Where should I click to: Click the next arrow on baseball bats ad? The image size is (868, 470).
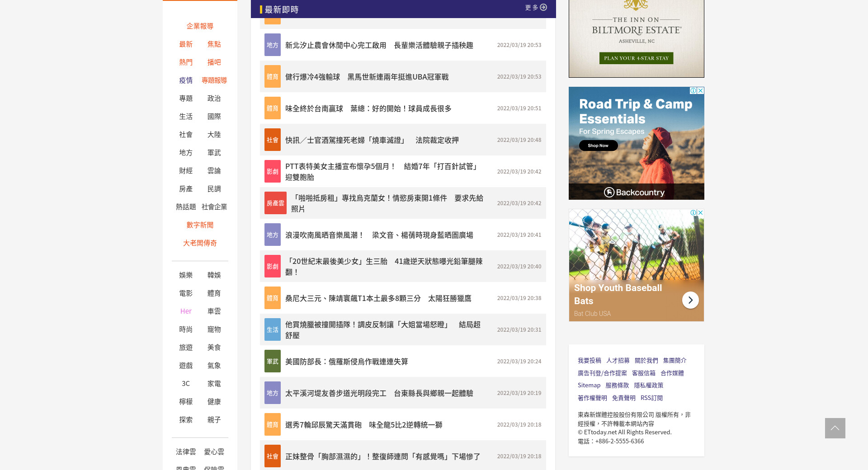click(690, 300)
